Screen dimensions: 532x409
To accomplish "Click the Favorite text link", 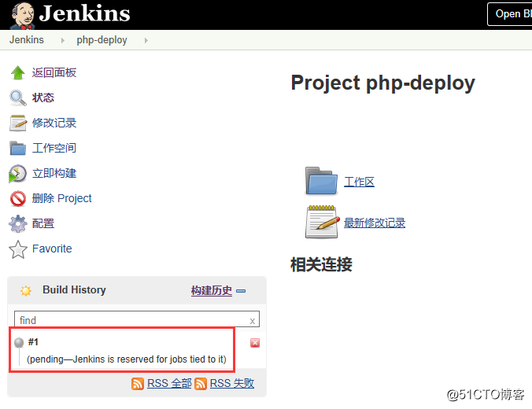I will coord(52,249).
